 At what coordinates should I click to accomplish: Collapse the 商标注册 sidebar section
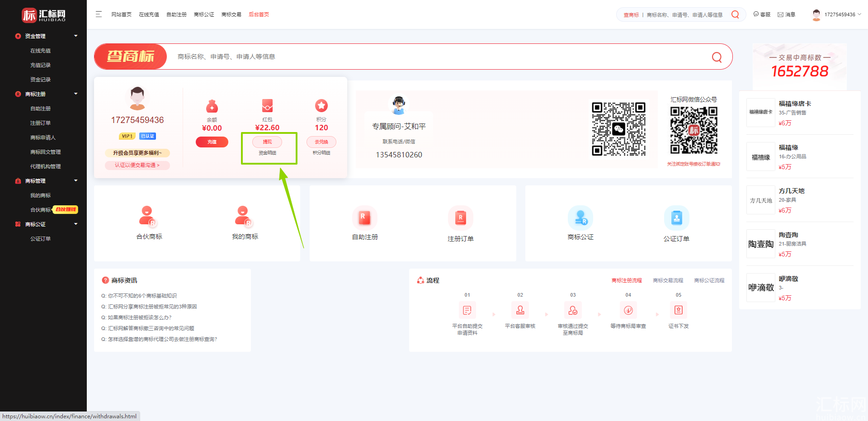tap(76, 94)
